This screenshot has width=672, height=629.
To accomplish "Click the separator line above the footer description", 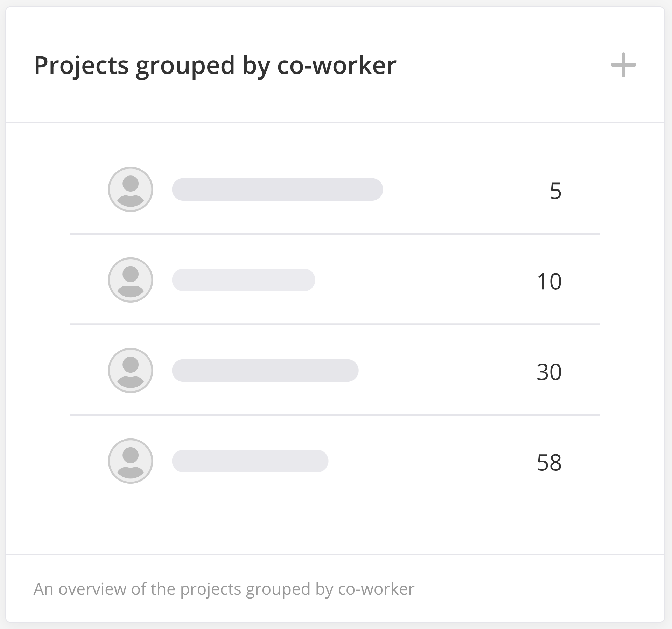I will pos(335,555).
